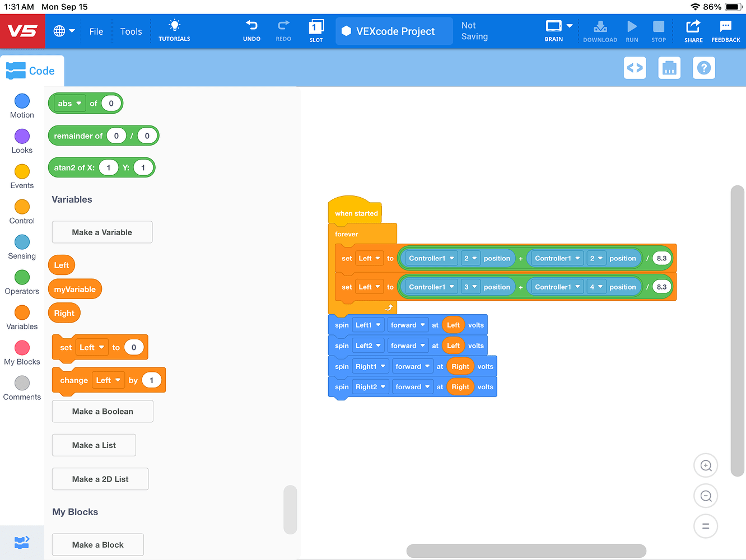This screenshot has height=560, width=746.
Task: Open the File menu
Action: pyautogui.click(x=96, y=31)
